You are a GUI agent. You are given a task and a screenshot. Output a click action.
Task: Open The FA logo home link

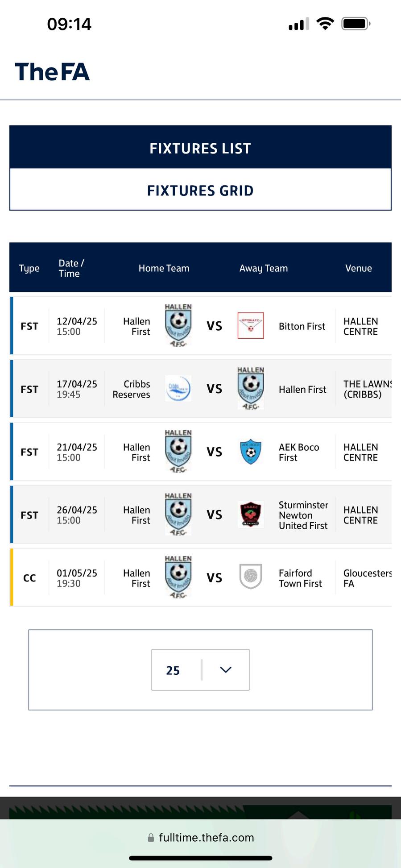coord(52,72)
